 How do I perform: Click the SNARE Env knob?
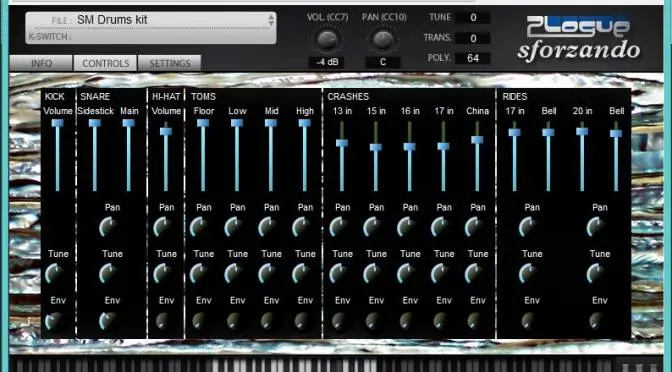click(109, 321)
